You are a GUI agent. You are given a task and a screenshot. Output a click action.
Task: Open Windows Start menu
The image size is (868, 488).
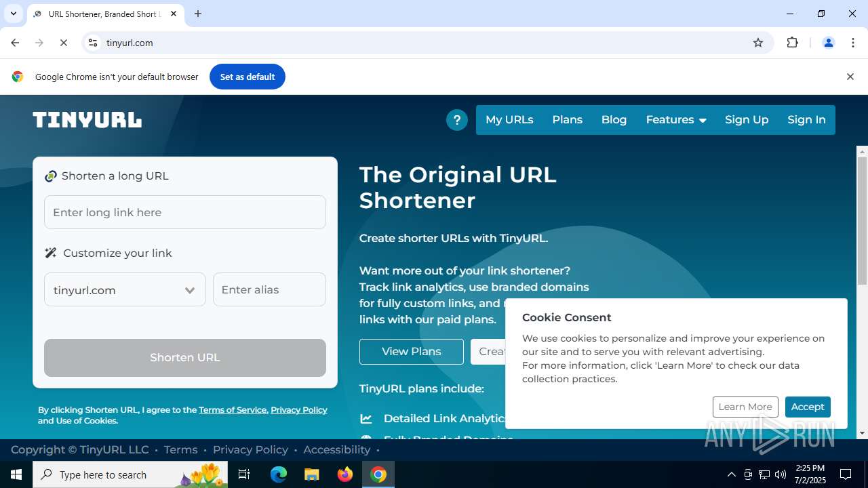click(x=16, y=474)
